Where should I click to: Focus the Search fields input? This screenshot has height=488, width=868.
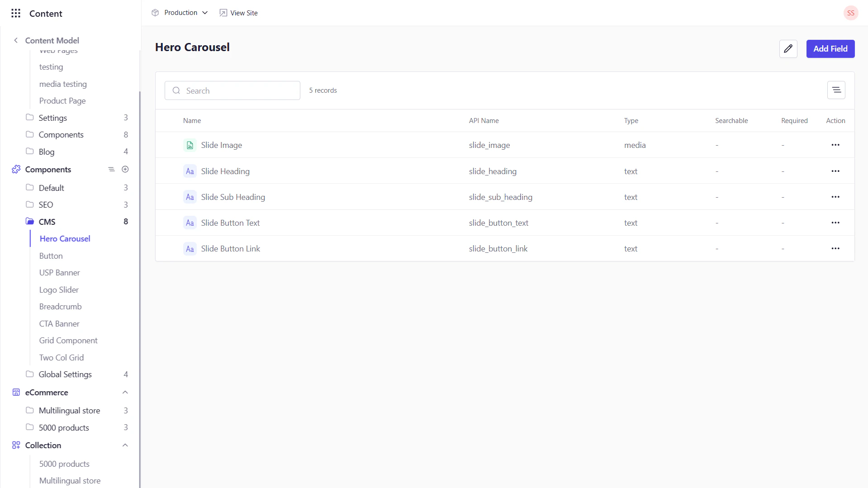point(232,90)
